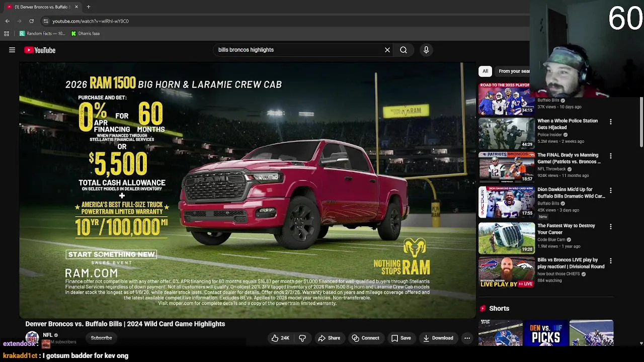Screen dimensions: 644x362
Task: Open Dion Dawkins thumbnail 17:55
Action: [x=507, y=202]
